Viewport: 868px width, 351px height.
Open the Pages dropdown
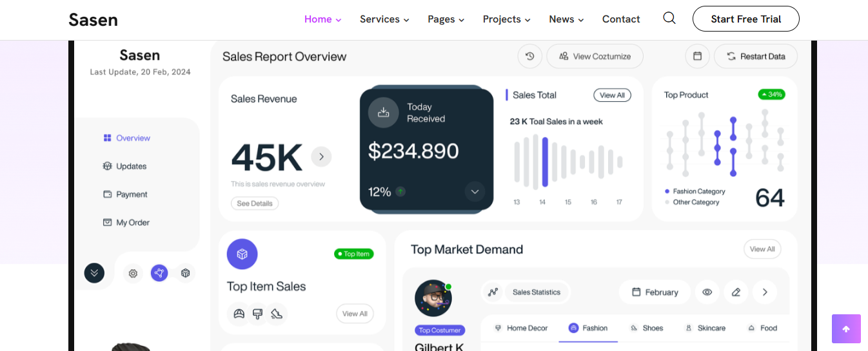[446, 19]
